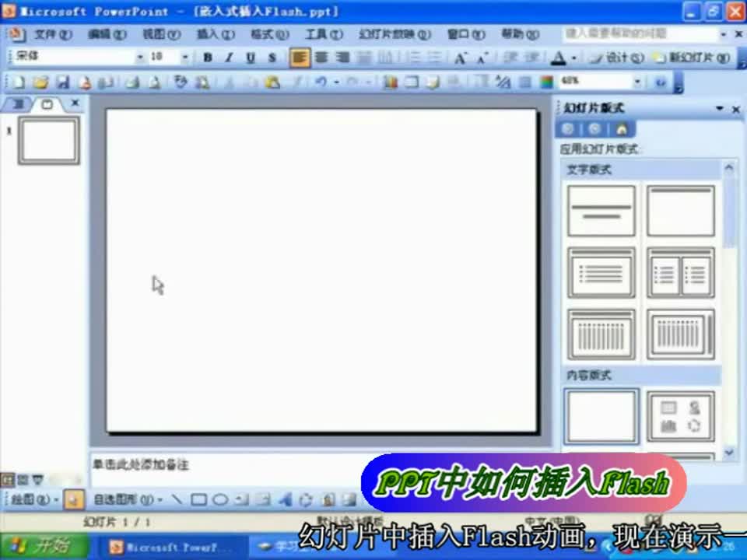Screen dimensions: 747x560
Task: Select the Title Slide layout thumbnail
Action: [x=601, y=211]
